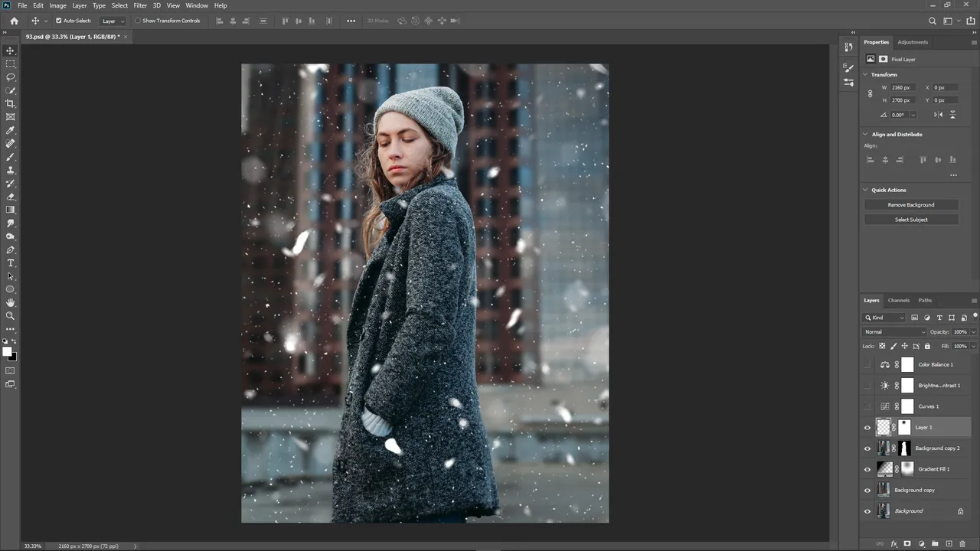Select the Eraser tool
Viewport: 980px width, 551px height.
click(x=10, y=197)
